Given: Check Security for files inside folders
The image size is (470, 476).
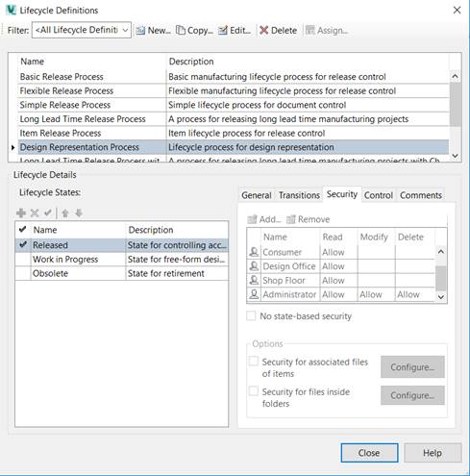Looking at the screenshot, I should pos(254,391).
